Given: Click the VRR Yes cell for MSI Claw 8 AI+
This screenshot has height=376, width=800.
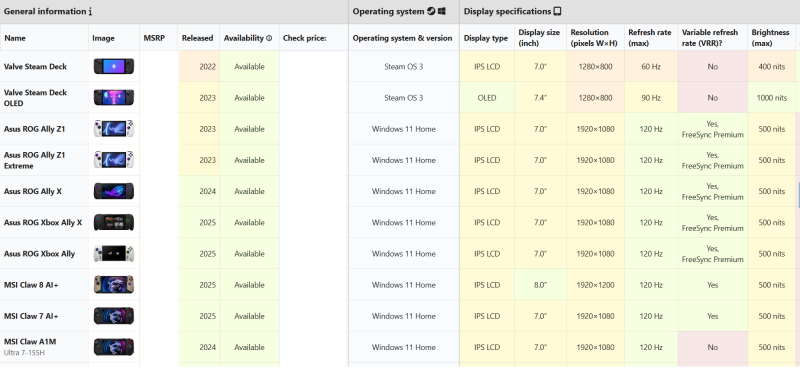Looking at the screenshot, I should (x=712, y=285).
